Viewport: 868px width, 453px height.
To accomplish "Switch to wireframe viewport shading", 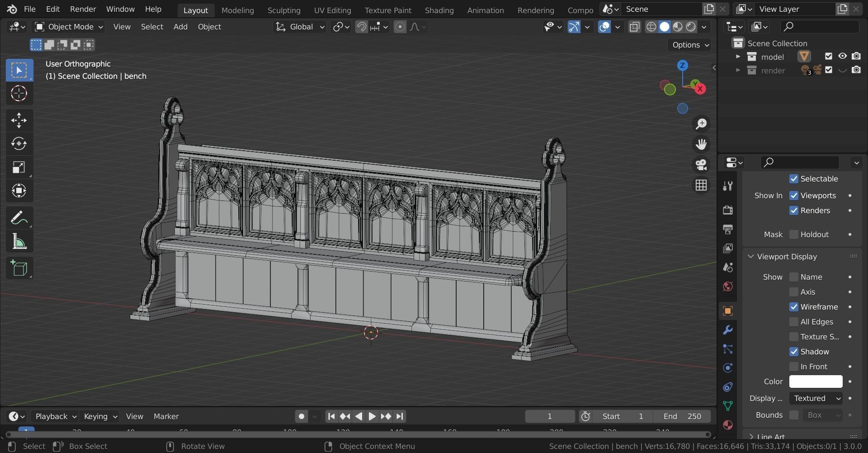I will [x=651, y=27].
